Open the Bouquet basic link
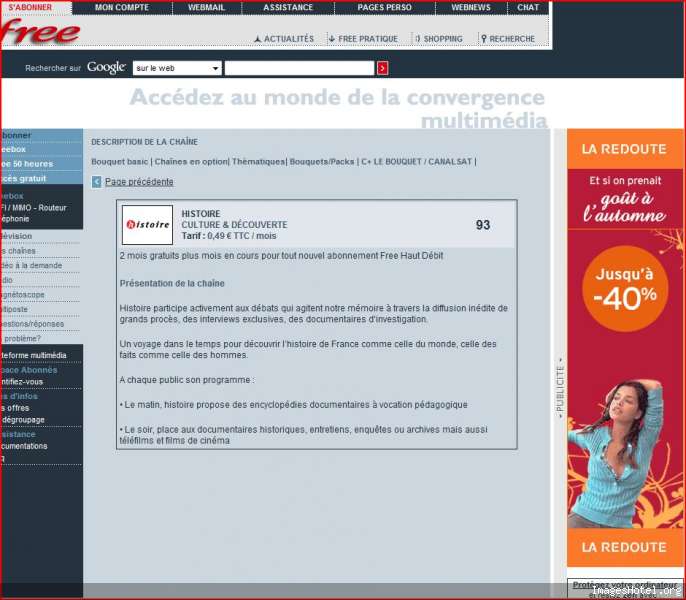This screenshot has width=686, height=600. pos(119,162)
